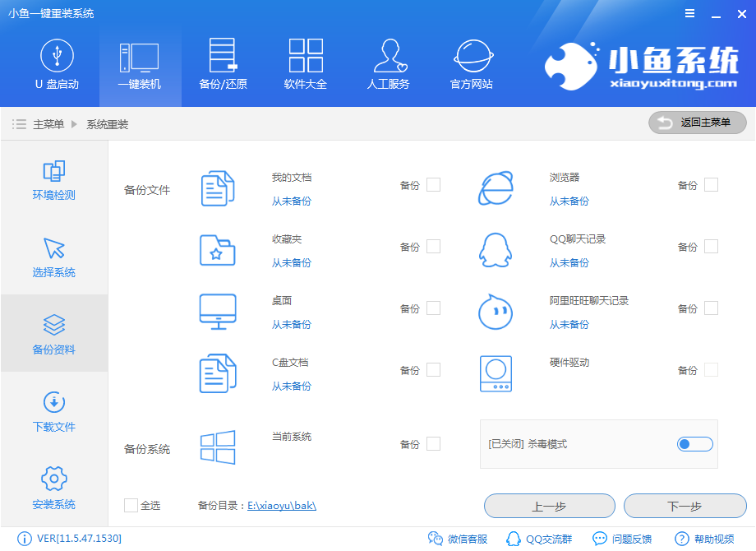Click 主菜单 in the breadcrumb

click(48, 124)
